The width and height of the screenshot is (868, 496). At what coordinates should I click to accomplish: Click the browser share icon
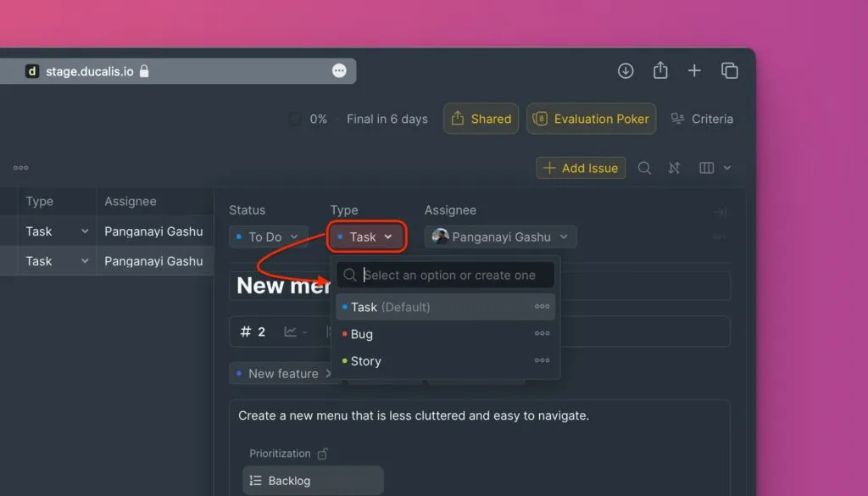point(660,71)
